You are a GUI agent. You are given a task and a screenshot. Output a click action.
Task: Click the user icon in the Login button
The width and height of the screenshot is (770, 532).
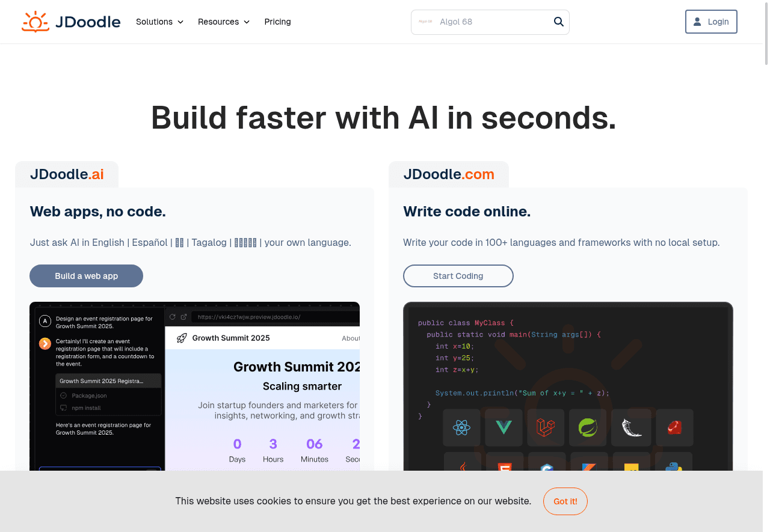click(697, 22)
